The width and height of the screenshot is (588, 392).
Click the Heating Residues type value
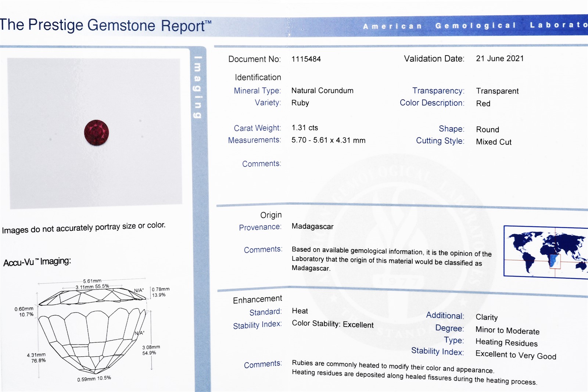coord(506,343)
